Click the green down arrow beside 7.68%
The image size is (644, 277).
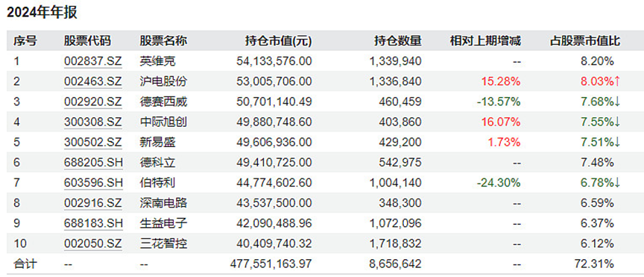[617, 102]
